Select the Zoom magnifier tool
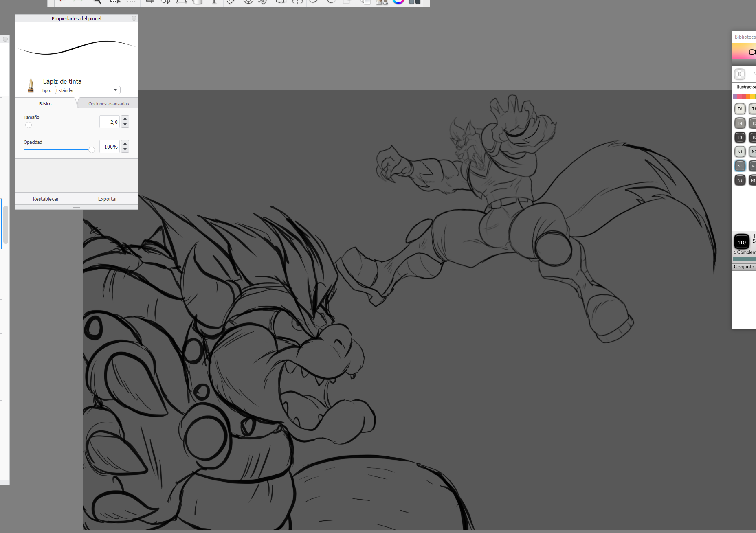Screen dimensions: 756x533 [x=97, y=2]
